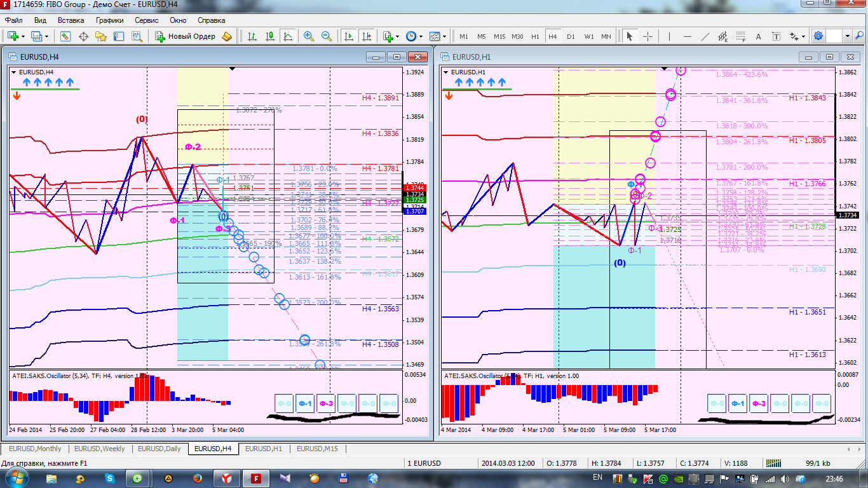The image size is (868, 488).
Task: Open the Файл menu
Action: tap(13, 20)
